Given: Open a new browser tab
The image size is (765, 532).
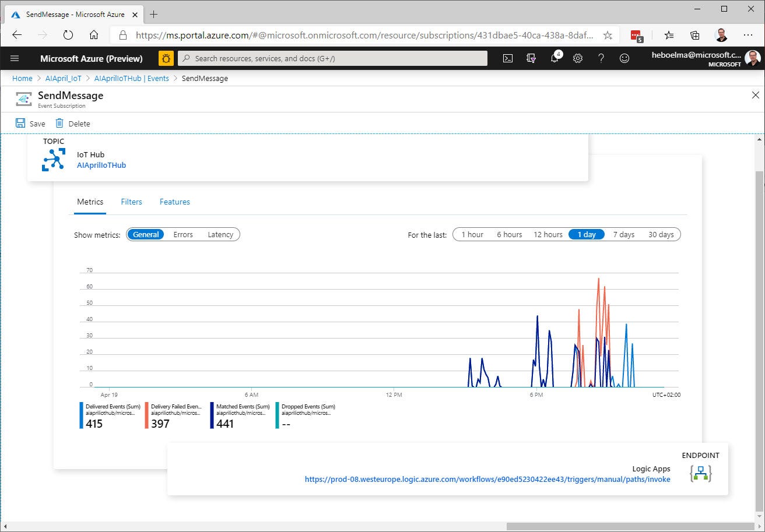Looking at the screenshot, I should point(154,14).
